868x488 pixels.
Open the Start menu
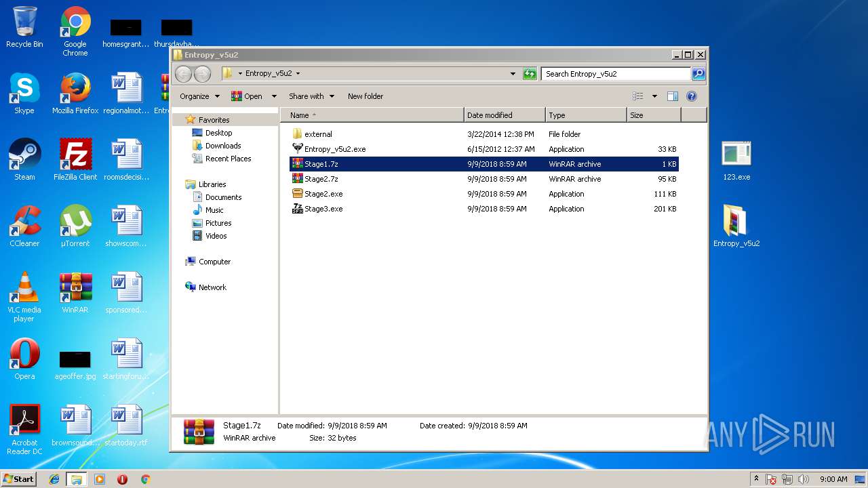point(19,479)
